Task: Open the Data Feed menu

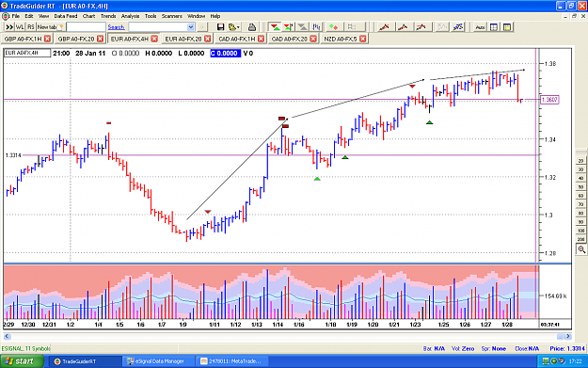Action: tap(66, 16)
